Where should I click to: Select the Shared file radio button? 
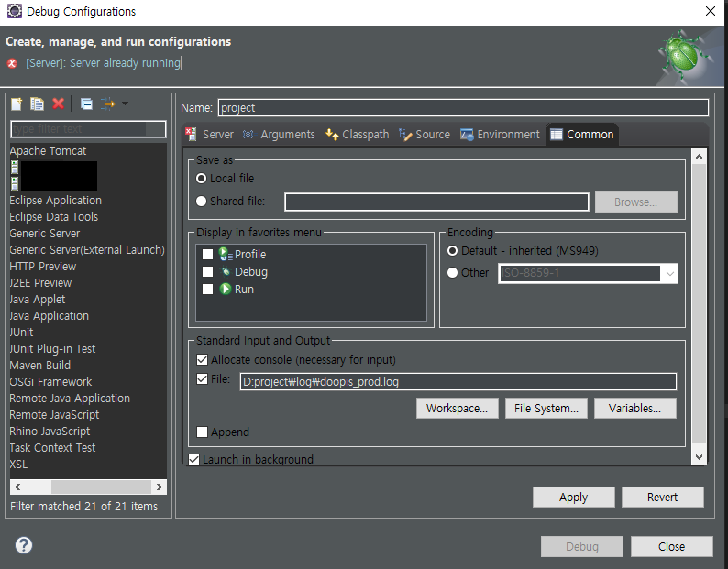(x=201, y=201)
